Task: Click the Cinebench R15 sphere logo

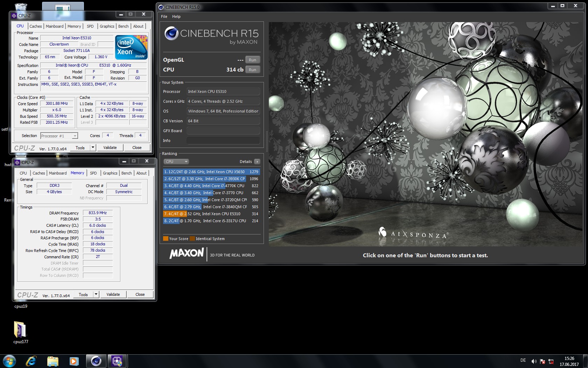Action: (171, 33)
